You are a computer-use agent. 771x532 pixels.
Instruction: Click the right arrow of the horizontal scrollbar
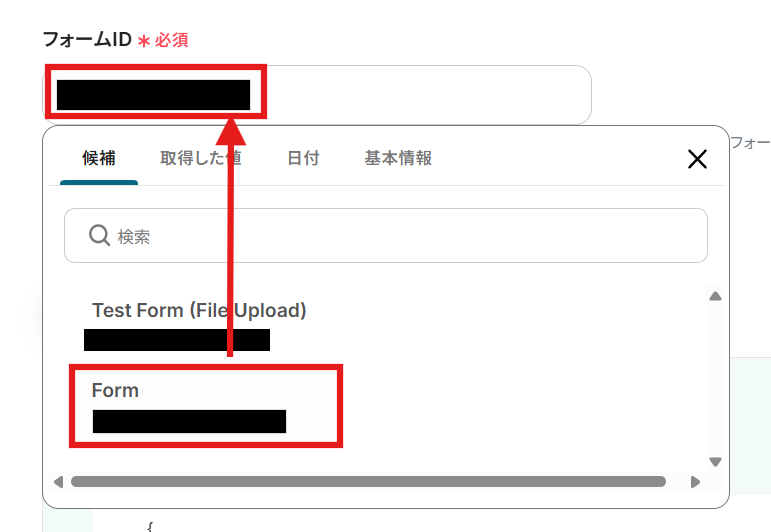(x=695, y=482)
